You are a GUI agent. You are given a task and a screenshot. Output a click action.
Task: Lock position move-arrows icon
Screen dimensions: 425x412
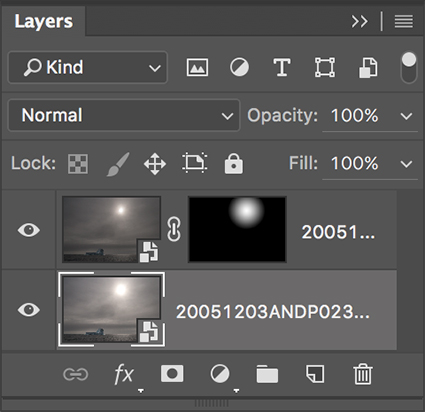pos(155,164)
